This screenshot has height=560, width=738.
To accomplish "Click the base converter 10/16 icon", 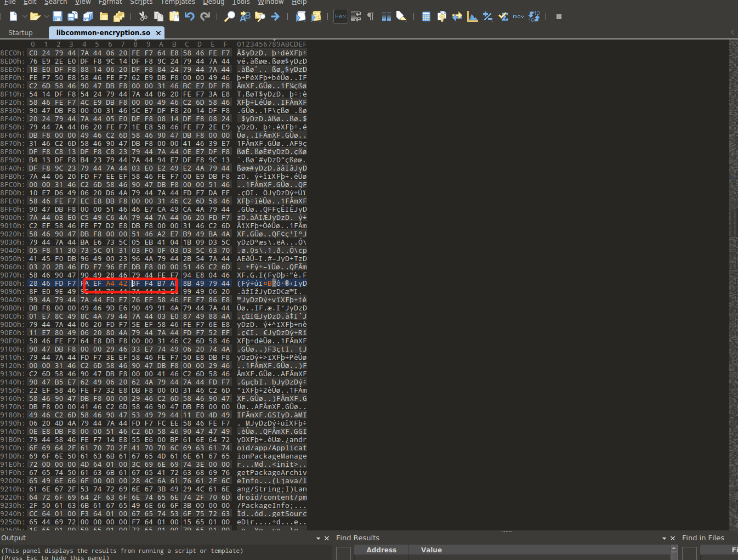I will coord(534,16).
